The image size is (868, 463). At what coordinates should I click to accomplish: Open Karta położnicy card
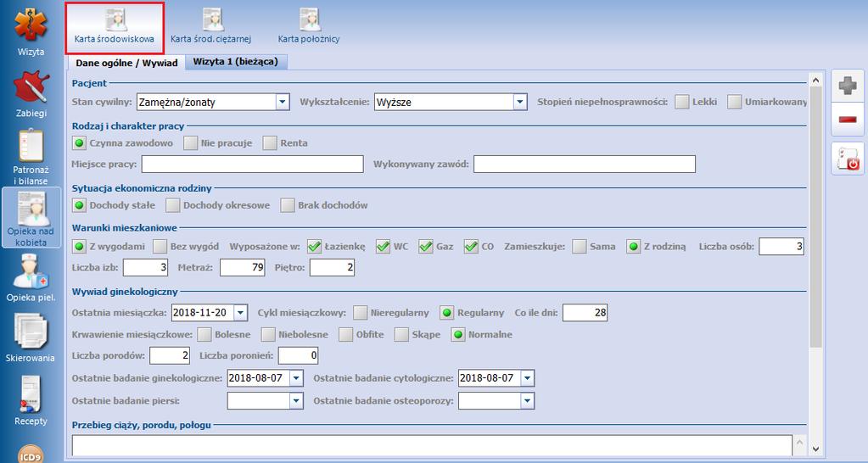tap(309, 26)
